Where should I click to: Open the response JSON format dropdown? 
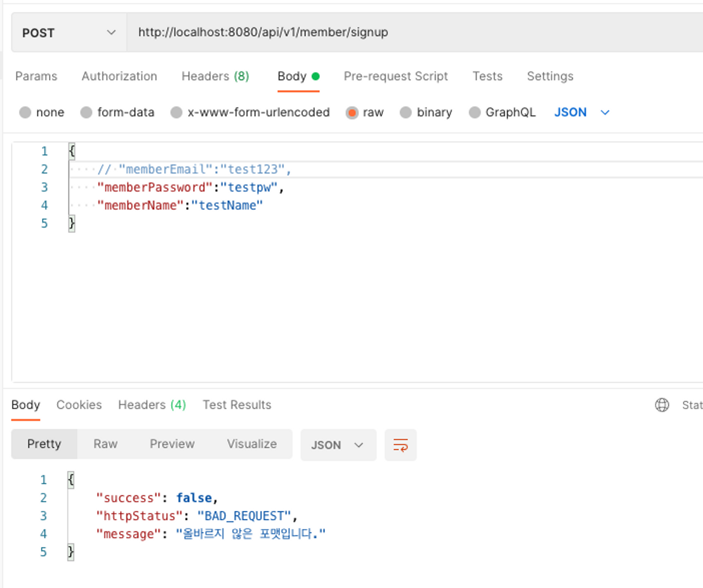[x=338, y=445]
